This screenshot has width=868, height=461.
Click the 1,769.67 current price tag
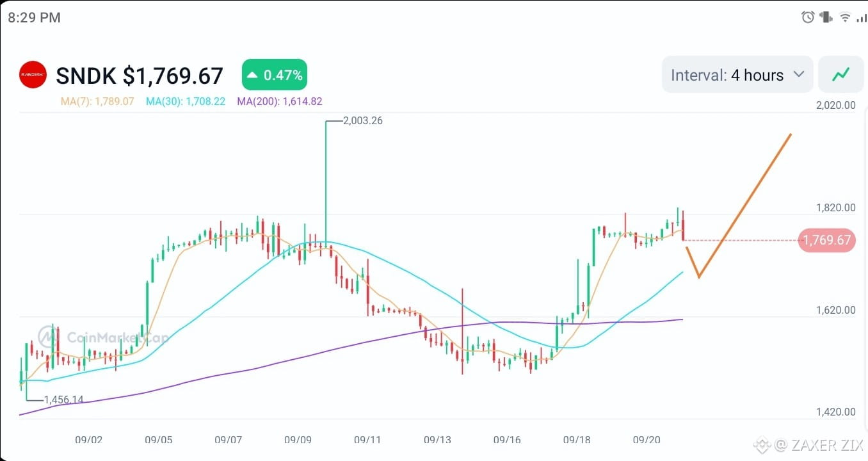(x=827, y=240)
